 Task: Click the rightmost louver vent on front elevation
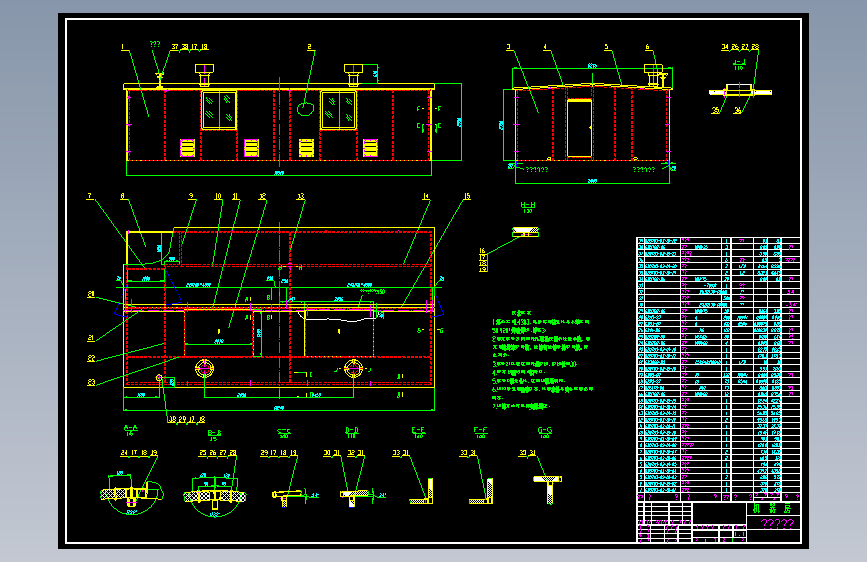370,148
